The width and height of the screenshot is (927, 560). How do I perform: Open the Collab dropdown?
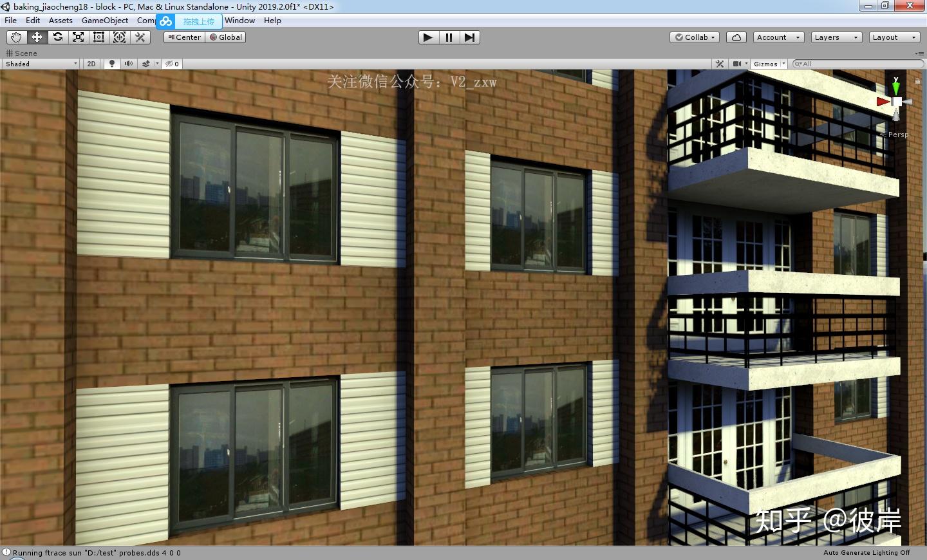point(695,37)
